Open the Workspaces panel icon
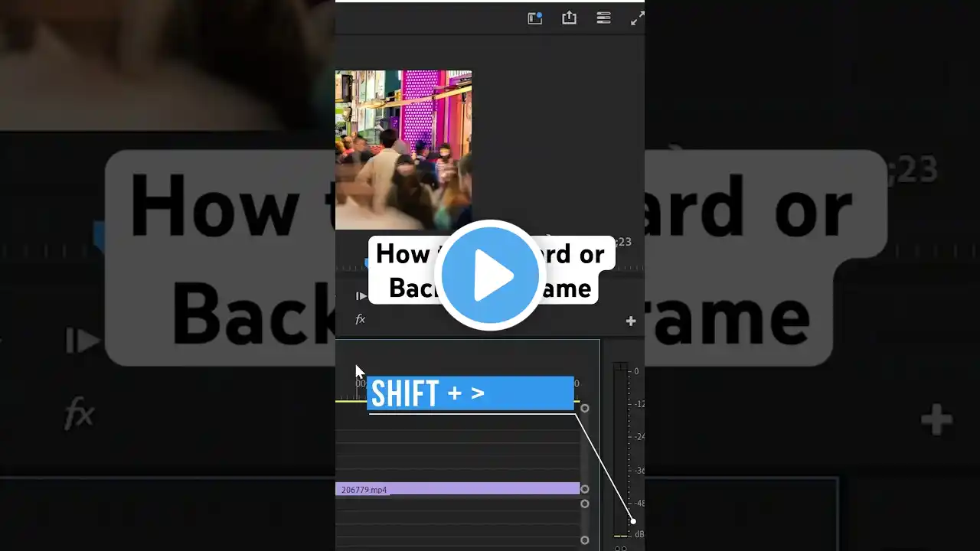 535,18
